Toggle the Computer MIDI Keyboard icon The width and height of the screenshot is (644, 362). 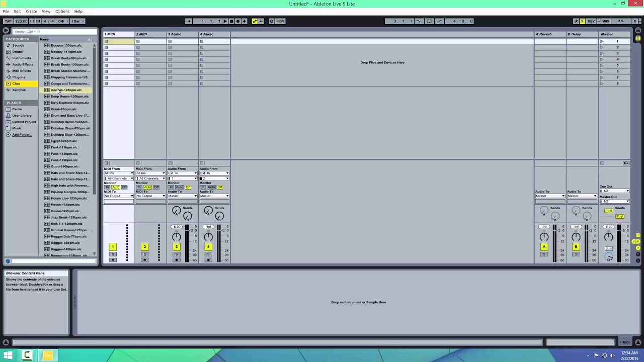pos(583,21)
